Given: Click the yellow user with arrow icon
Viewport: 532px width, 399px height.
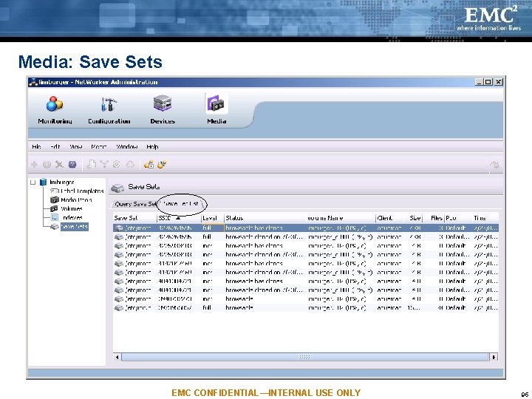Looking at the screenshot, I should 162,165.
